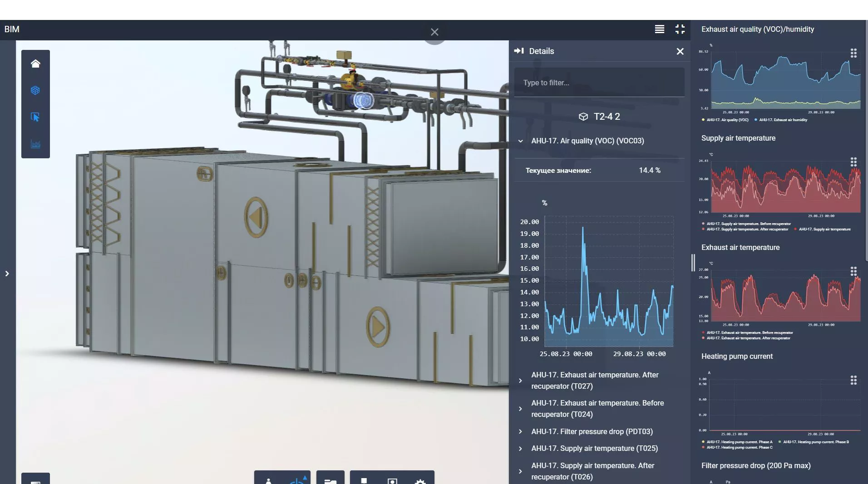
Task: Click the dashboard vertical scrollbar
Action: (x=867, y=141)
